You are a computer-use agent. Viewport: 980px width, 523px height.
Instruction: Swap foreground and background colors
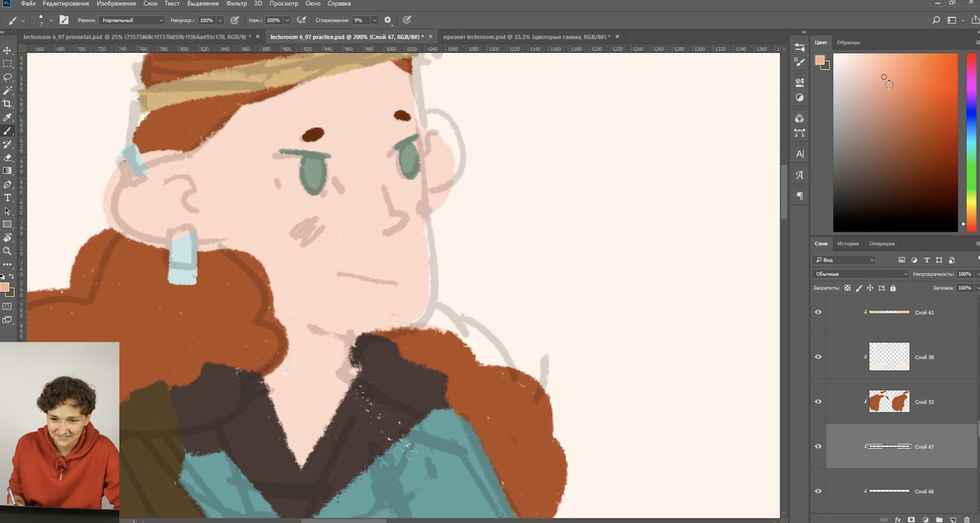(11, 277)
